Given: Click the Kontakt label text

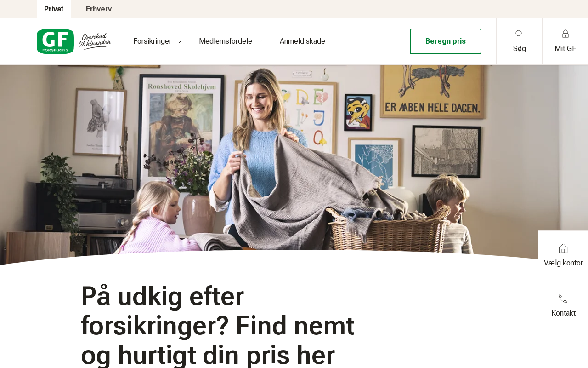Looking at the screenshot, I should point(563,313).
